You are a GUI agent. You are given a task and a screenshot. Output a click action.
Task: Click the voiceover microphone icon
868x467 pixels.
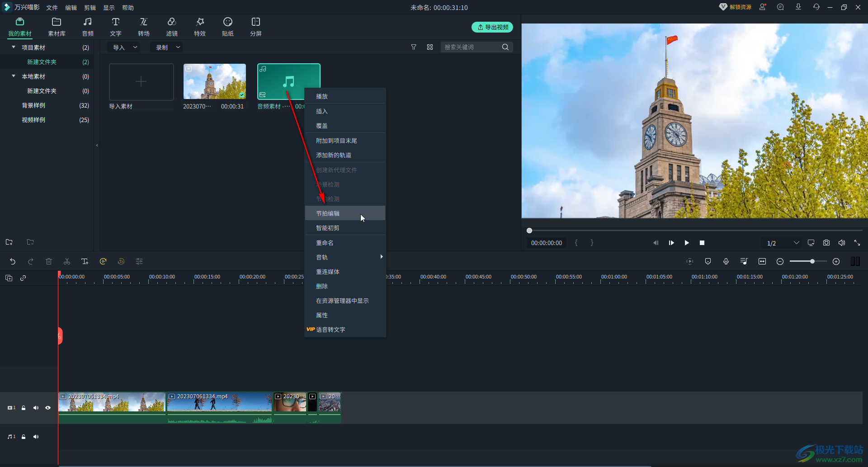(x=726, y=261)
